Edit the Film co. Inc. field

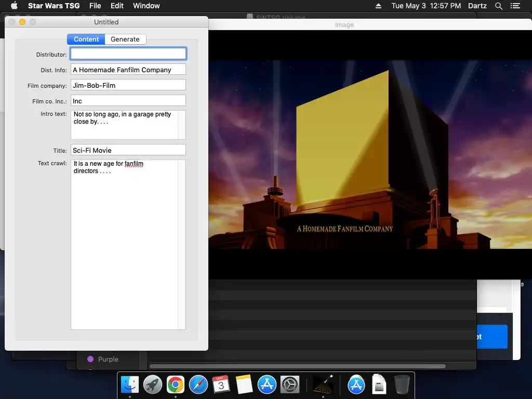128,101
